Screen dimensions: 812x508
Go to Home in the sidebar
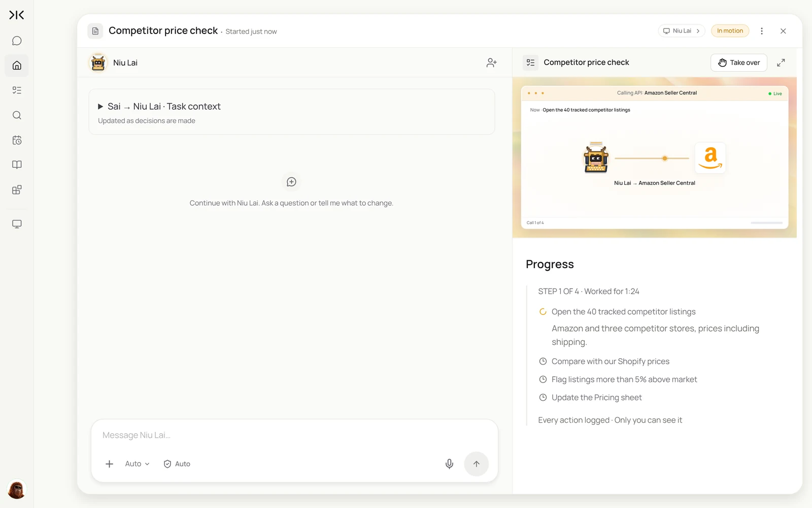point(17,66)
